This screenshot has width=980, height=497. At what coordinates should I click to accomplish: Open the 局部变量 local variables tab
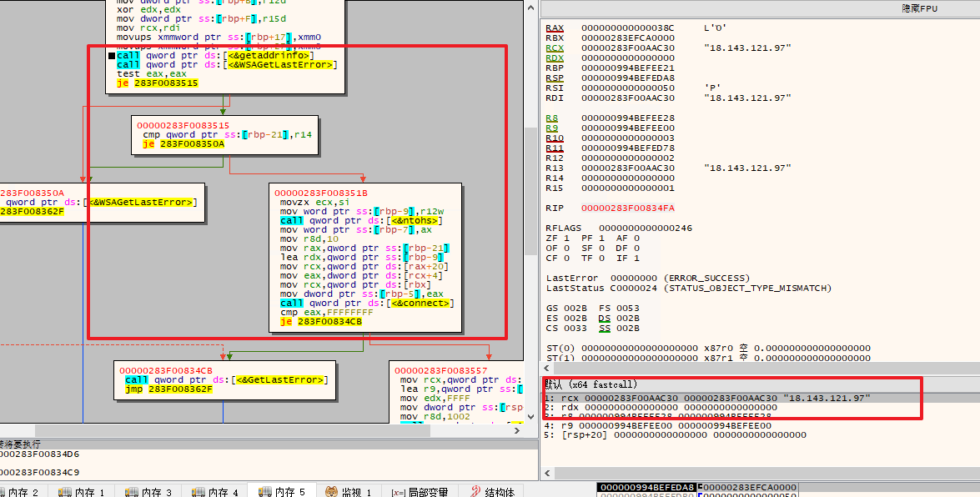click(419, 492)
